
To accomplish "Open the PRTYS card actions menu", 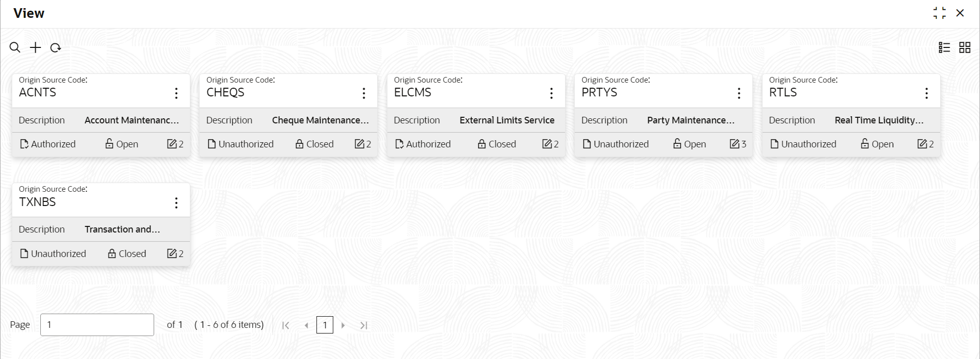I will (739, 93).
